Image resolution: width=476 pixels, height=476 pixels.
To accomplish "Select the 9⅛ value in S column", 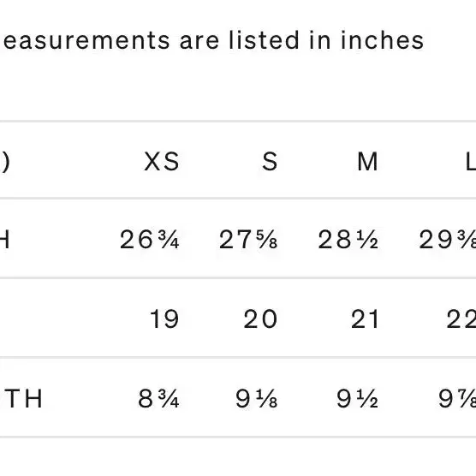I will 257,399.
